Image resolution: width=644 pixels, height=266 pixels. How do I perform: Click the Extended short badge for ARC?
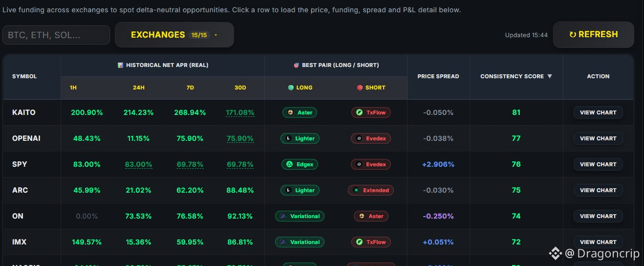pyautogui.click(x=371, y=190)
